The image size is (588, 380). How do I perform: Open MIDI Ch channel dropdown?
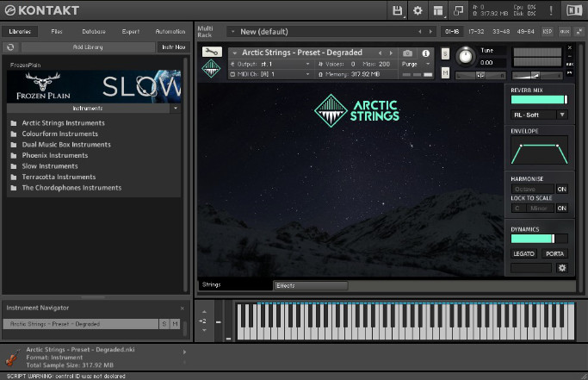[270, 74]
